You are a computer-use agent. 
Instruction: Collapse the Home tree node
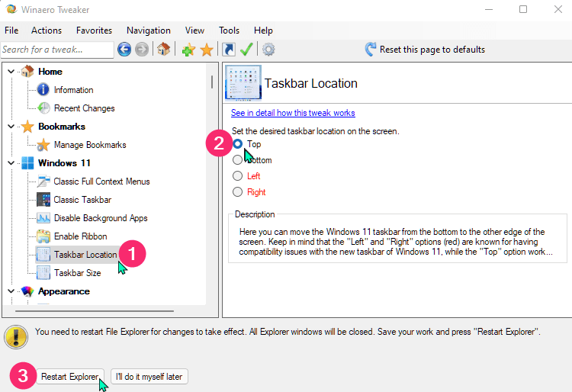11,72
